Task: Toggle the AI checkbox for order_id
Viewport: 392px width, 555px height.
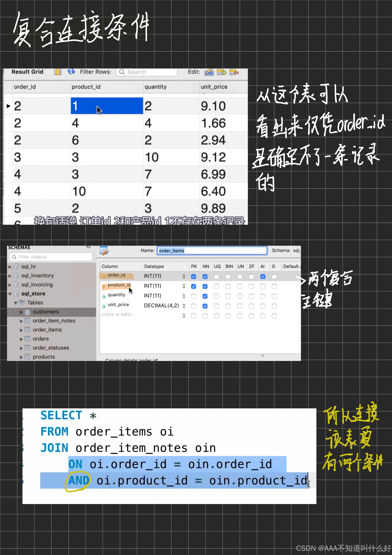Action: [x=263, y=277]
